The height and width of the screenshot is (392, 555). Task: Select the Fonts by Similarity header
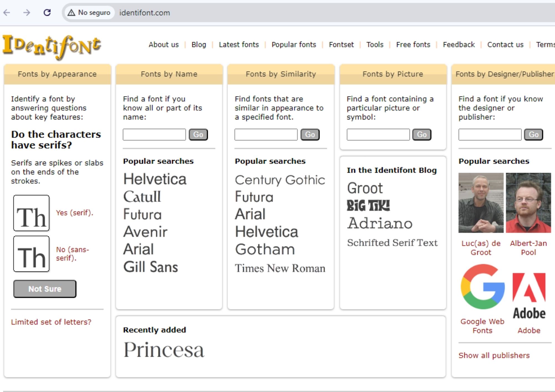281,74
